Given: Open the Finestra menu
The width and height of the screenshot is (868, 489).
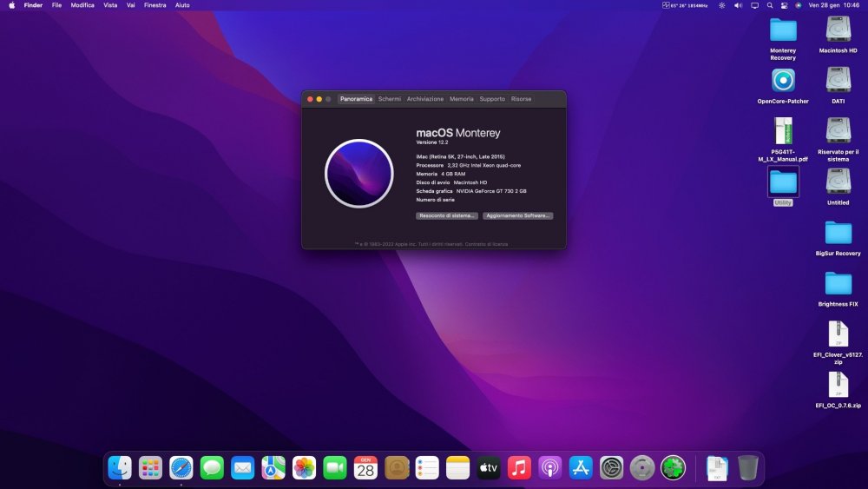Looking at the screenshot, I should pos(155,5).
